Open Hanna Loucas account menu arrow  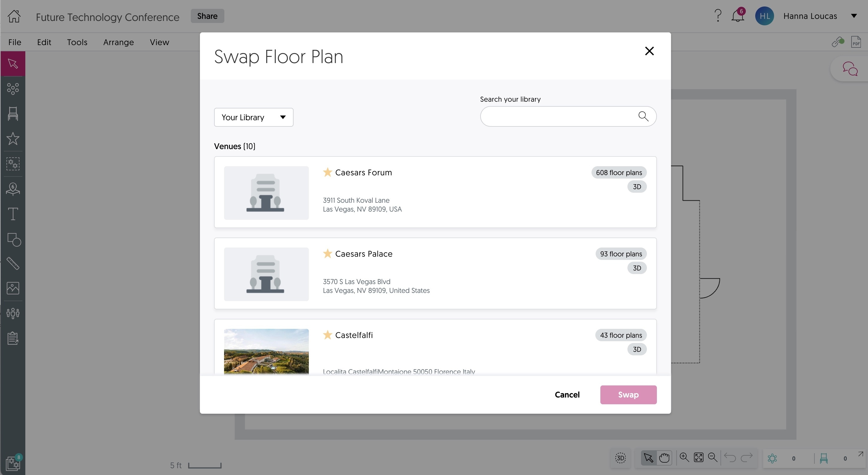click(854, 16)
